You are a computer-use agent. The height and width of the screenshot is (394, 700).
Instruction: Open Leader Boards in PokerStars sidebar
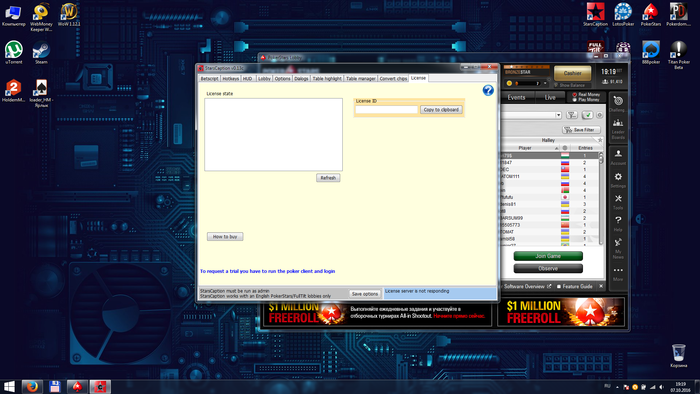(x=618, y=129)
